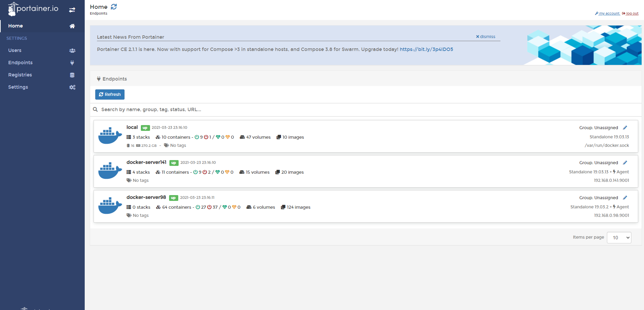
Task: Click the up status badge for local
Action: (145, 128)
